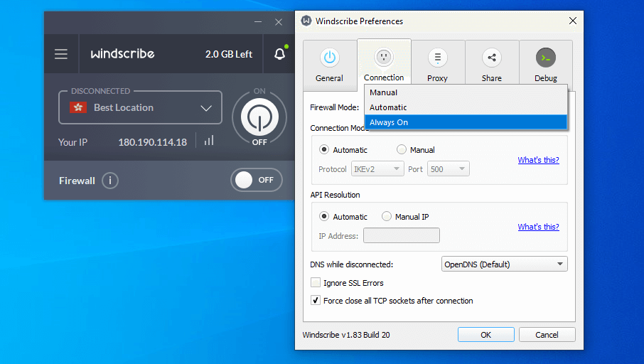
Task: Click Windscribe v1.83 Build 20 text
Action: [x=346, y=335]
